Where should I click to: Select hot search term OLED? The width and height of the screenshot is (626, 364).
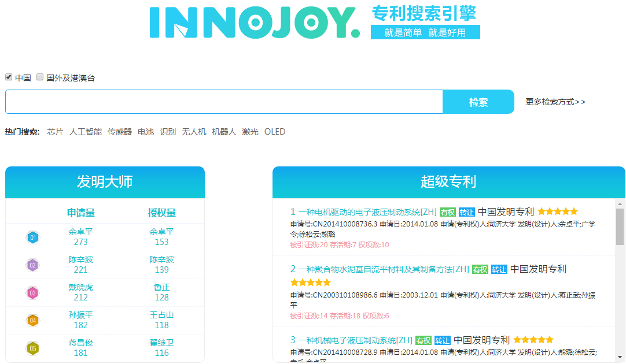coord(275,132)
